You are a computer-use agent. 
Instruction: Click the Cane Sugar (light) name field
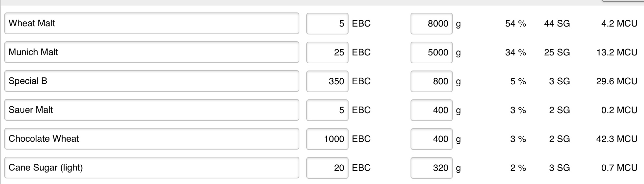coord(151,168)
